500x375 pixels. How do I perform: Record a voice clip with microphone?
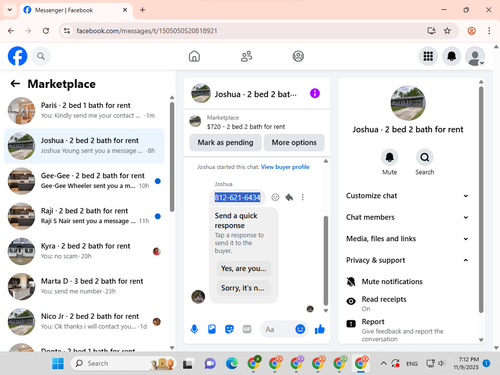pyautogui.click(x=194, y=329)
